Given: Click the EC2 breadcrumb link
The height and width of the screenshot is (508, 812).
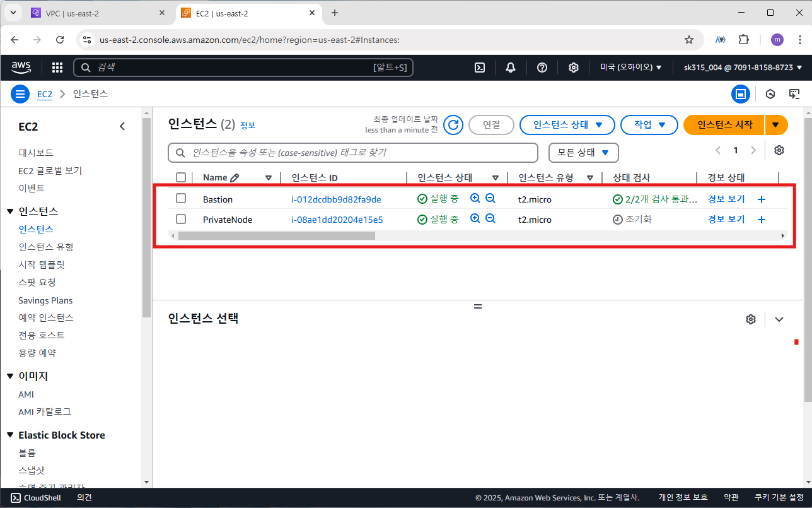Looking at the screenshot, I should point(45,94).
